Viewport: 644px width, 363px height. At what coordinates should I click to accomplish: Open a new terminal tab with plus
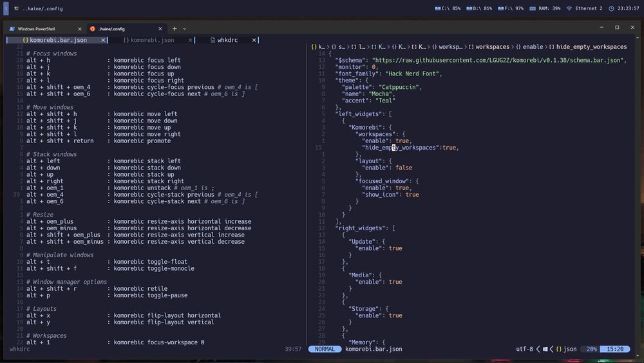(x=175, y=29)
